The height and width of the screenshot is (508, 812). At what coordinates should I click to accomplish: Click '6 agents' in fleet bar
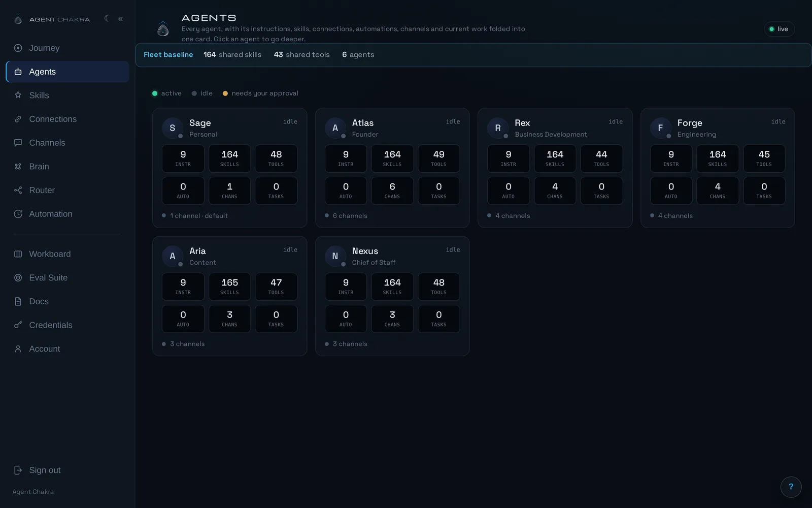(x=358, y=55)
